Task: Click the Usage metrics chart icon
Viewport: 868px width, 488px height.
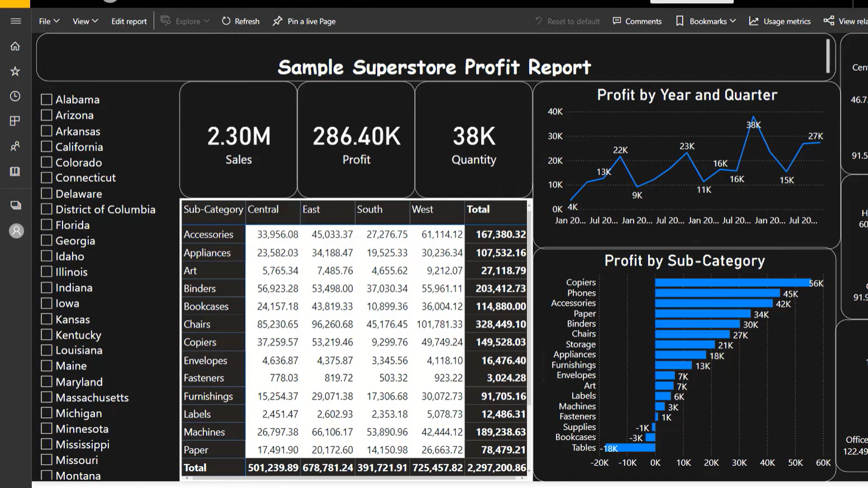Action: tap(754, 21)
